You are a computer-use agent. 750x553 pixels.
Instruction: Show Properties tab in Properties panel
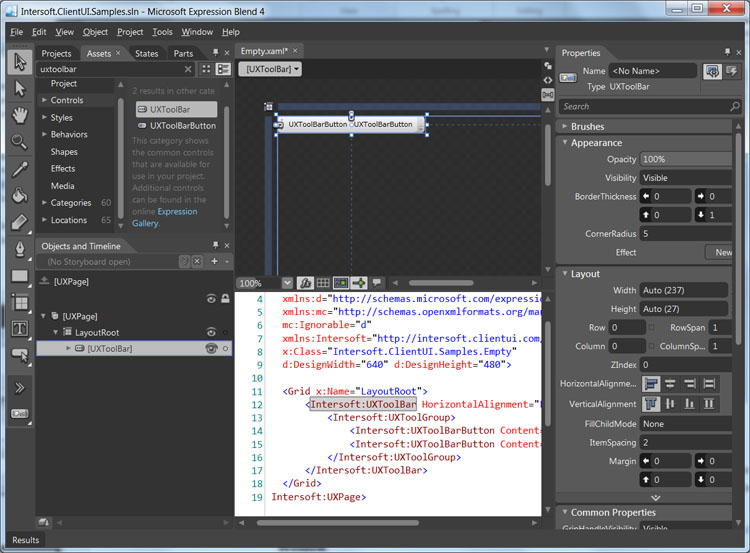pyautogui.click(x=712, y=72)
